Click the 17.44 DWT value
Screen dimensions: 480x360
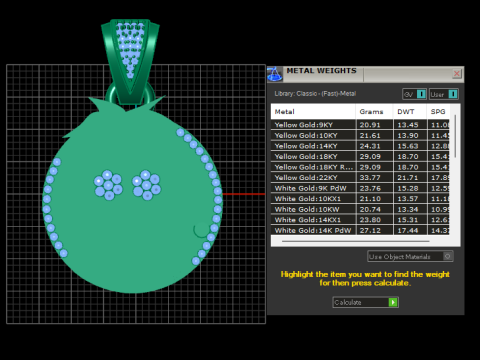coord(408,230)
